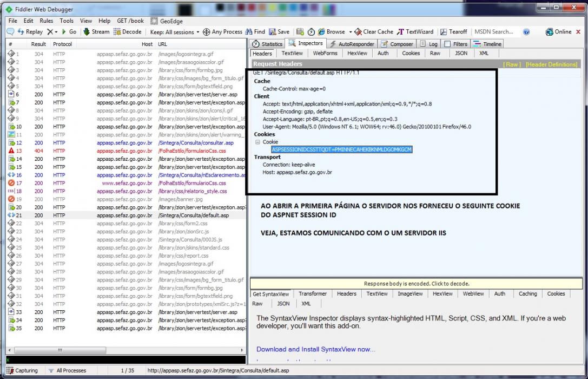Viewport: 588px width, 379px height.
Task: Toggle Capturing in the status bar
Action: click(x=23, y=370)
